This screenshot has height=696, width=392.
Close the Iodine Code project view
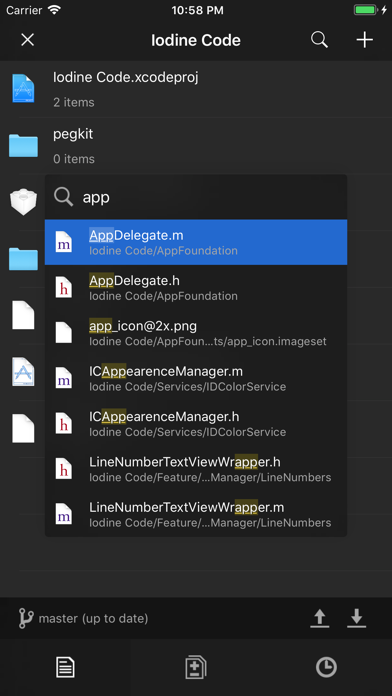click(28, 40)
